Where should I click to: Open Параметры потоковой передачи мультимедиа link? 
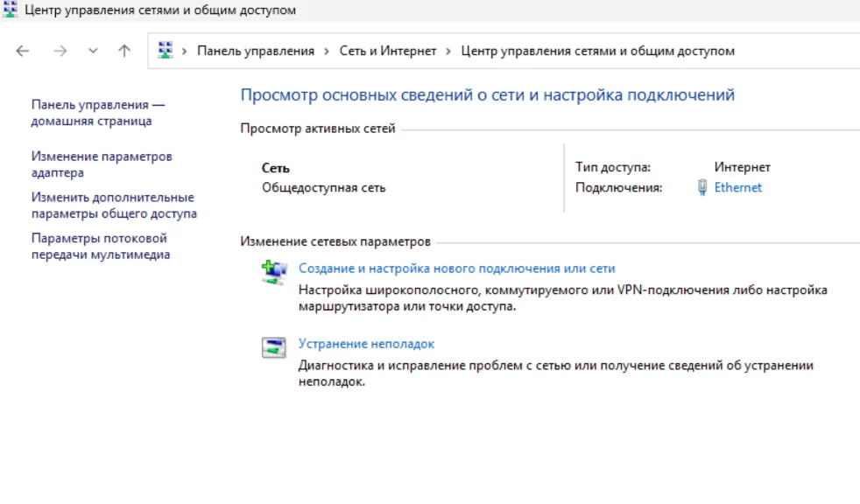[x=100, y=247]
